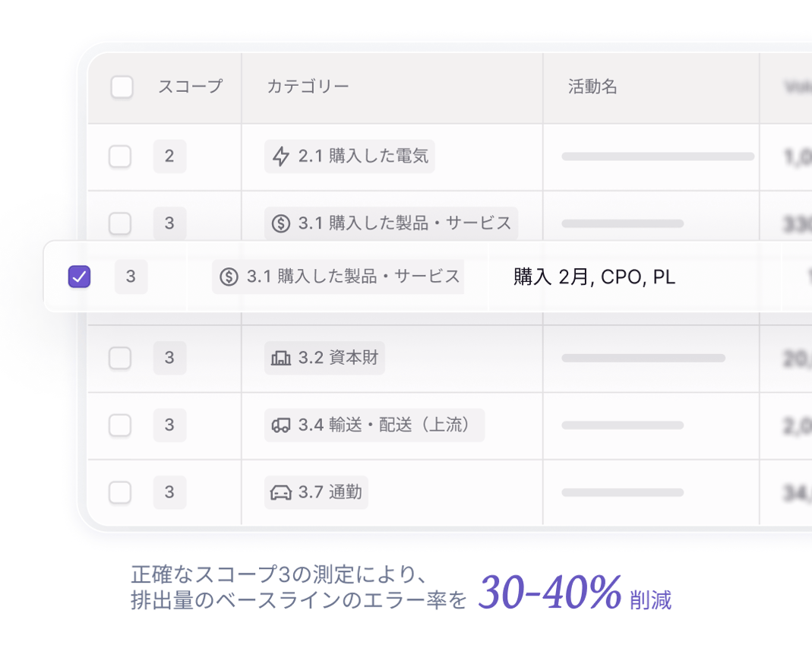The height and width of the screenshot is (667, 812).
Task: Click the scope 2 badge in the first row
Action: [169, 156]
